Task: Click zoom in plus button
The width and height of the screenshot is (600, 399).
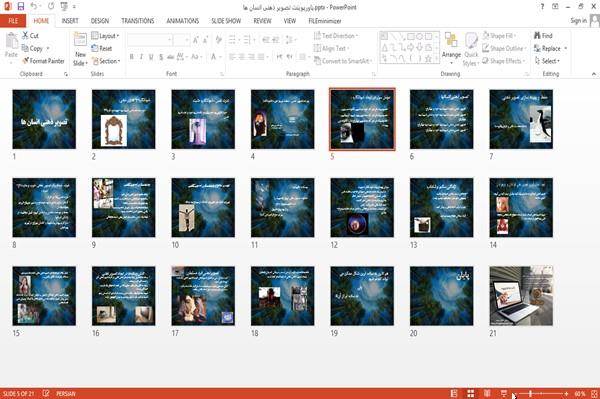Action: 566,394
